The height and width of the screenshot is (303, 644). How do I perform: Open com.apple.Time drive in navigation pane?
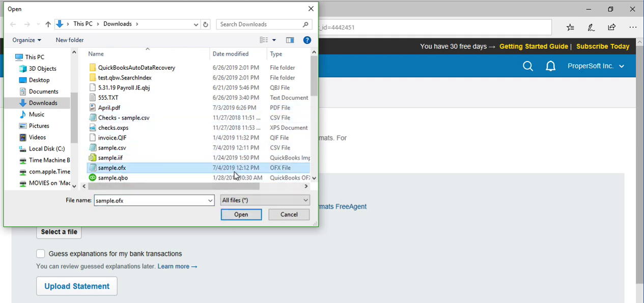click(x=44, y=172)
